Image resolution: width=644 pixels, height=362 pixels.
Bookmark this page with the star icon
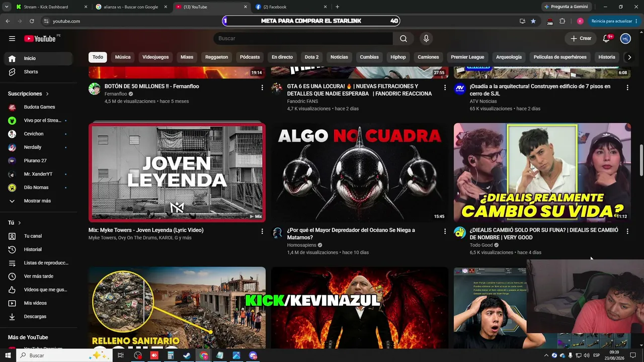[x=533, y=21]
